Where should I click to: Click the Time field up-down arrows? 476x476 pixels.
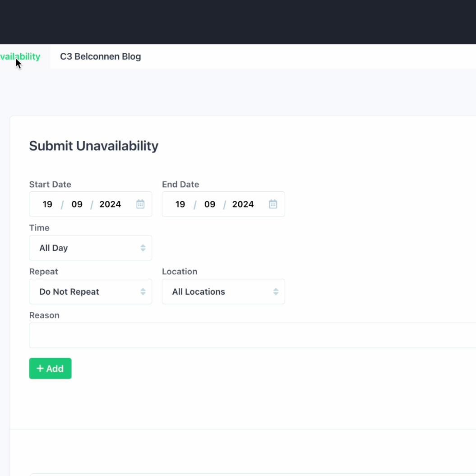click(x=143, y=248)
